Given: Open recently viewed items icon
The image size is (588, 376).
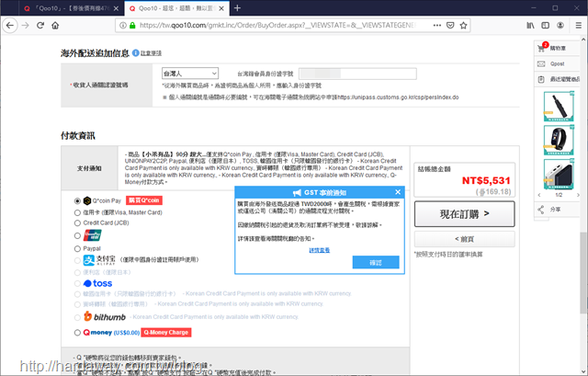Looking at the screenshot, I should (541, 79).
